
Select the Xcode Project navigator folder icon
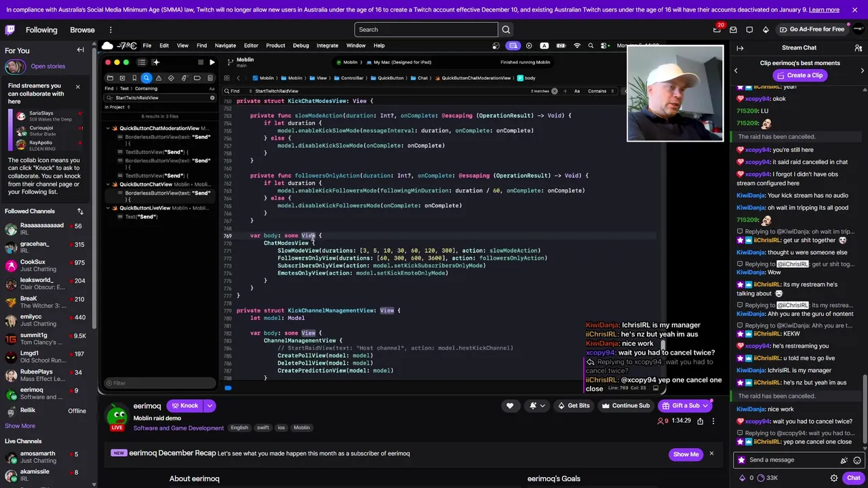coord(110,78)
